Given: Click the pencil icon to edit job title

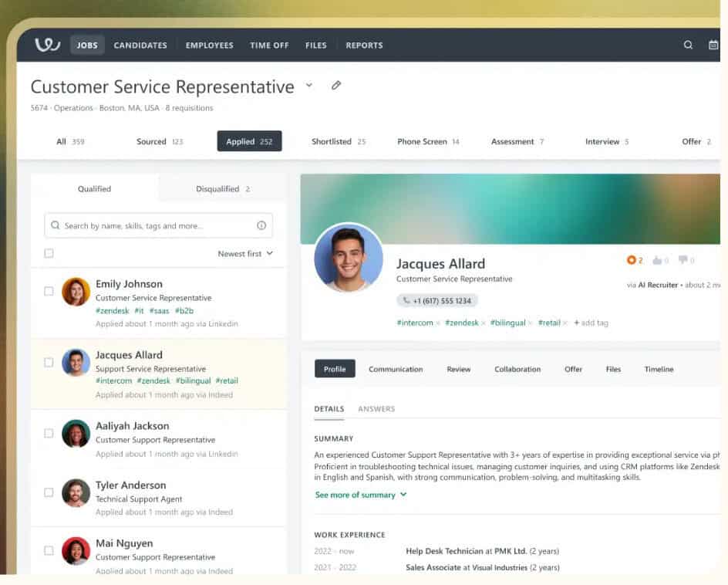Looking at the screenshot, I should click(x=336, y=86).
